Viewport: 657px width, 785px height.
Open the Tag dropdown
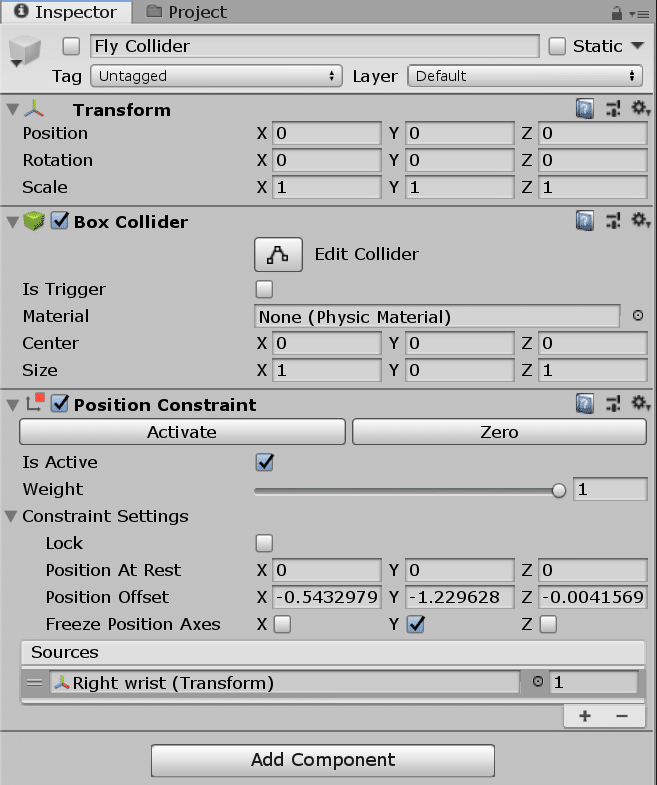point(216,76)
